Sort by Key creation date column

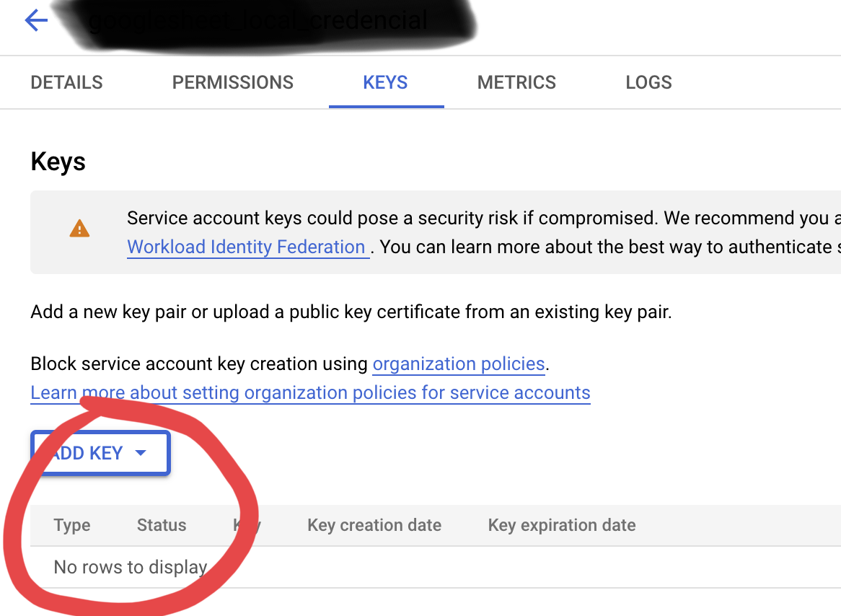[x=374, y=525]
